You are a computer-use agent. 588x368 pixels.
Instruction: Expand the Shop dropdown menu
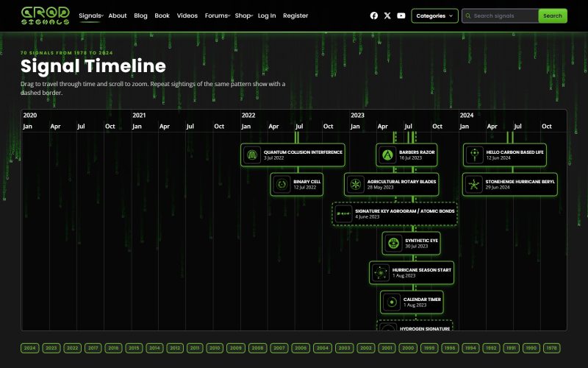(x=244, y=15)
